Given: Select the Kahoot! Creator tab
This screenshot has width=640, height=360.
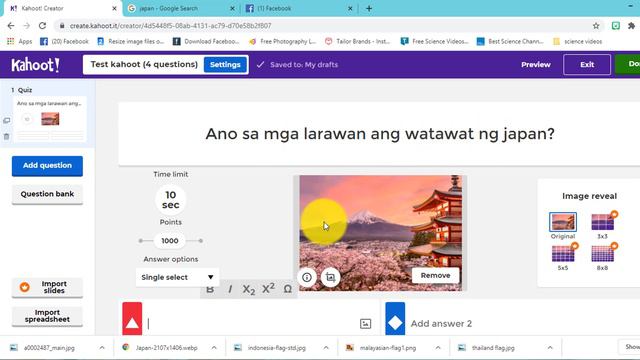Looking at the screenshot, I should point(63,8).
